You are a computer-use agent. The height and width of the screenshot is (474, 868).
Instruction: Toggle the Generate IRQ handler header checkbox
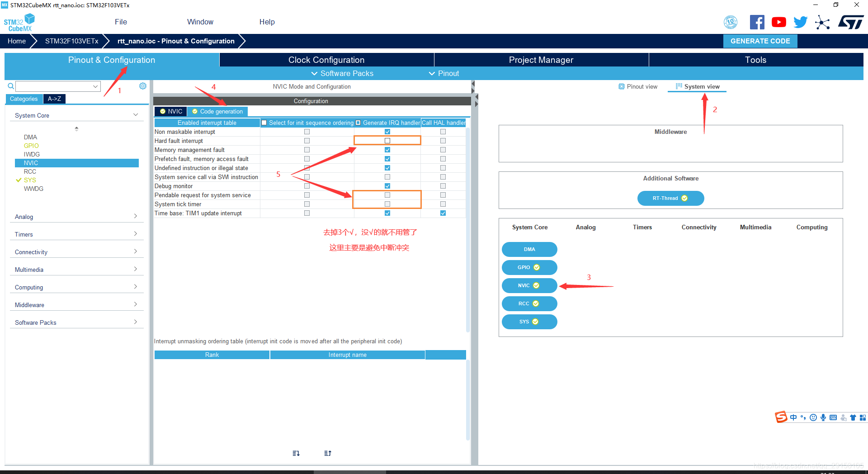pos(358,123)
